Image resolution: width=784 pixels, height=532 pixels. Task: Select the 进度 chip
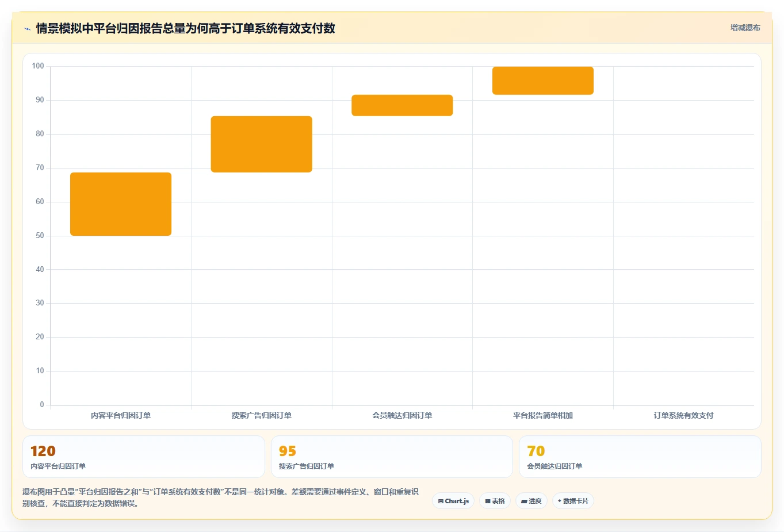click(531, 501)
